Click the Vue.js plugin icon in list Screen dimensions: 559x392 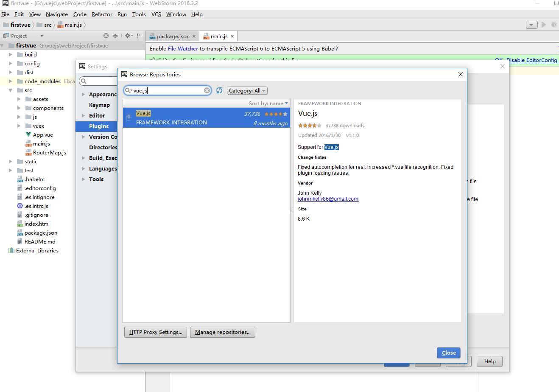(x=129, y=118)
